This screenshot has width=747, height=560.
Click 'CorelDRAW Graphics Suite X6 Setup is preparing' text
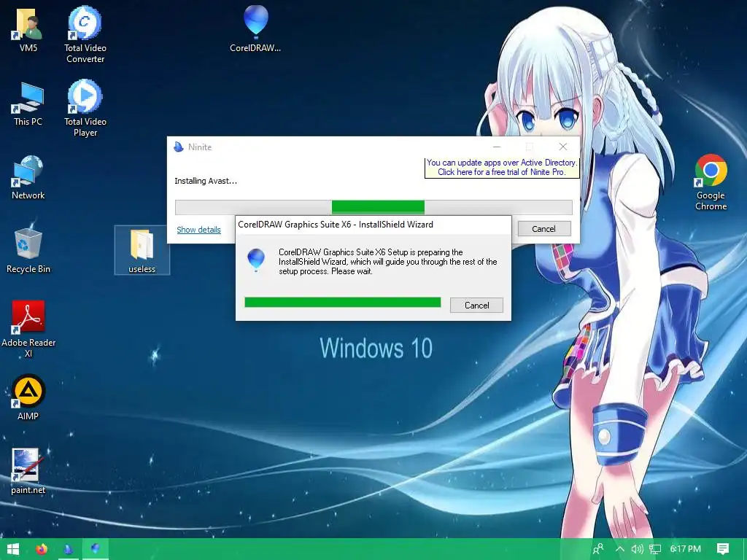coord(388,262)
